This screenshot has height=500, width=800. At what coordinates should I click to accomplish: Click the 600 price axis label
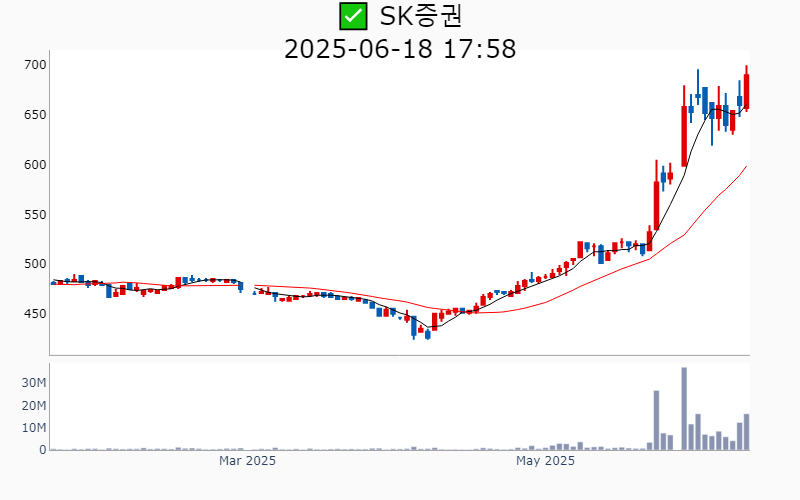(35, 165)
